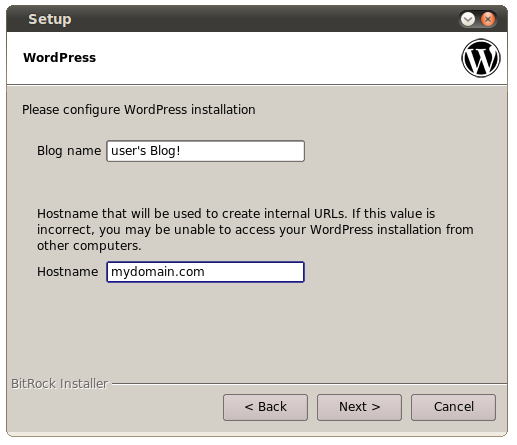
Task: Click the dark title bar's empty middle area
Action: pyautogui.click(x=263, y=19)
